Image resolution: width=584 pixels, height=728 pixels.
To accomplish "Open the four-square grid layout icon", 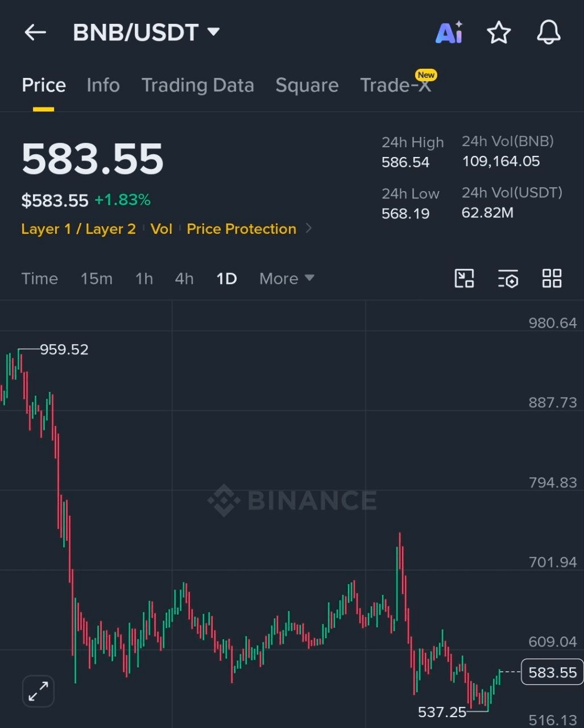I will point(552,279).
